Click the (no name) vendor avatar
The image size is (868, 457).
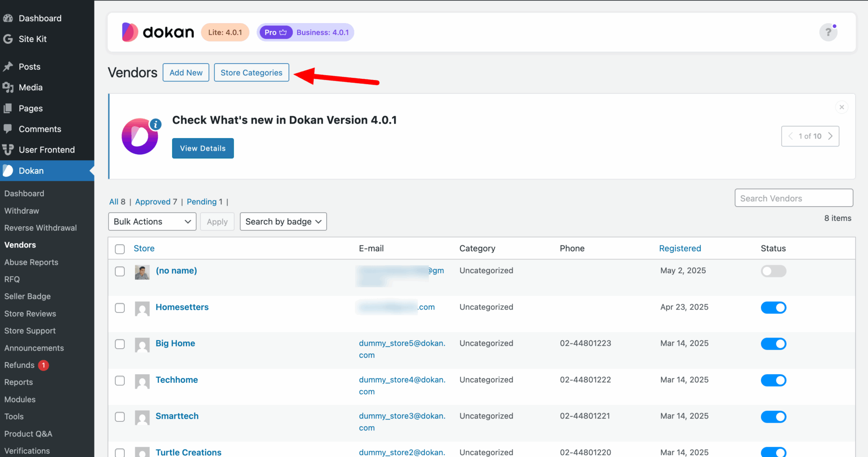[142, 272]
